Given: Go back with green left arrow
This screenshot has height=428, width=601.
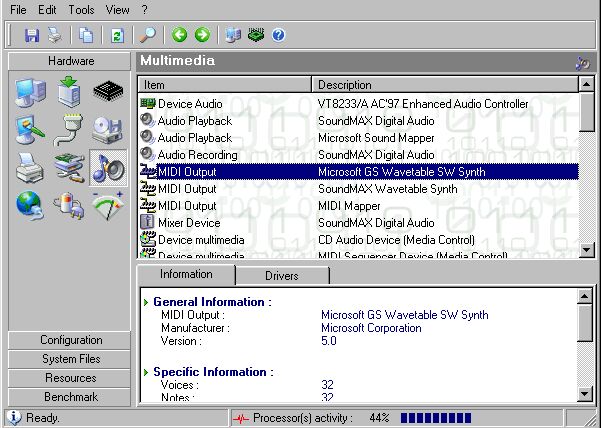Looking at the screenshot, I should coord(179,35).
